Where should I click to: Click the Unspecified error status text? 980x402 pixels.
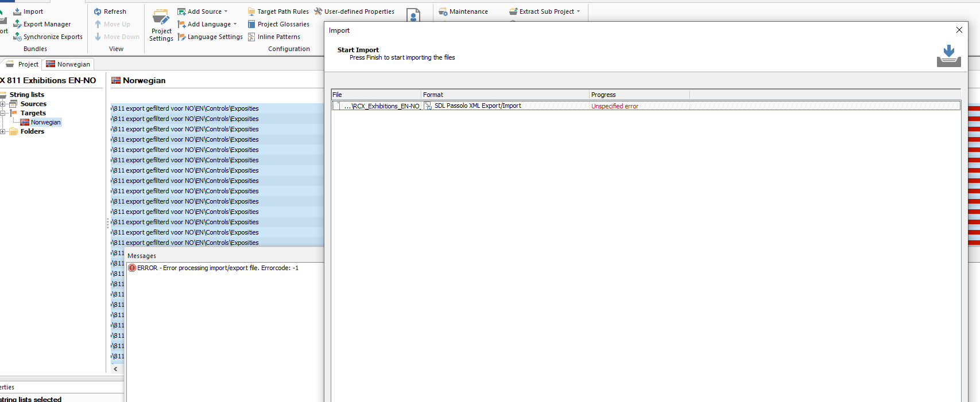pos(614,106)
